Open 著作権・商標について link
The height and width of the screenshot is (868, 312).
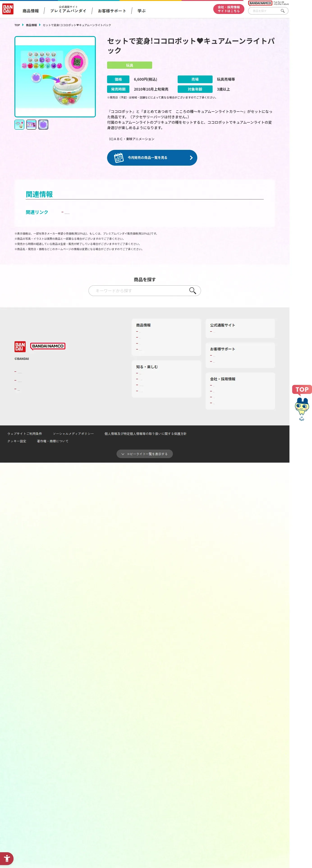tap(53, 441)
